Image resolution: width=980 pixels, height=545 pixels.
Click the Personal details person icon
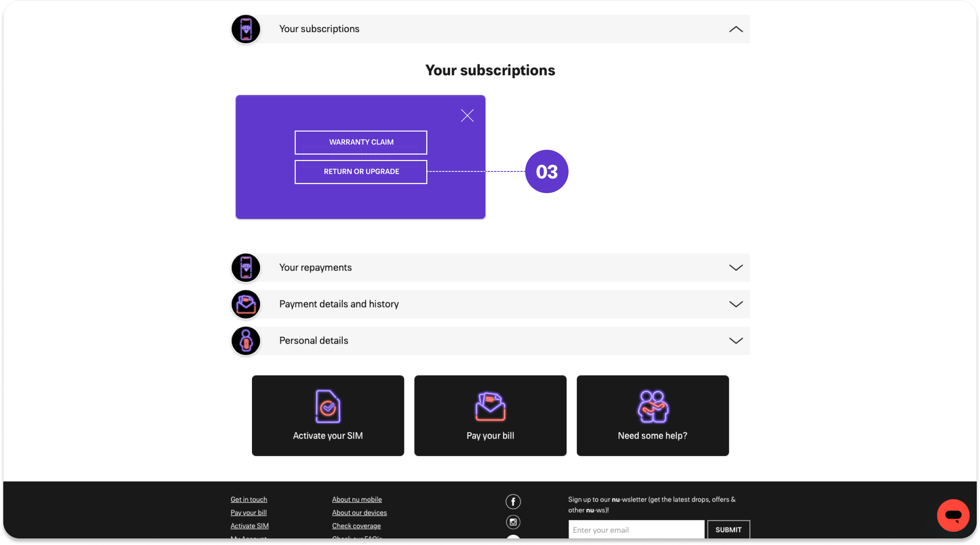point(246,341)
